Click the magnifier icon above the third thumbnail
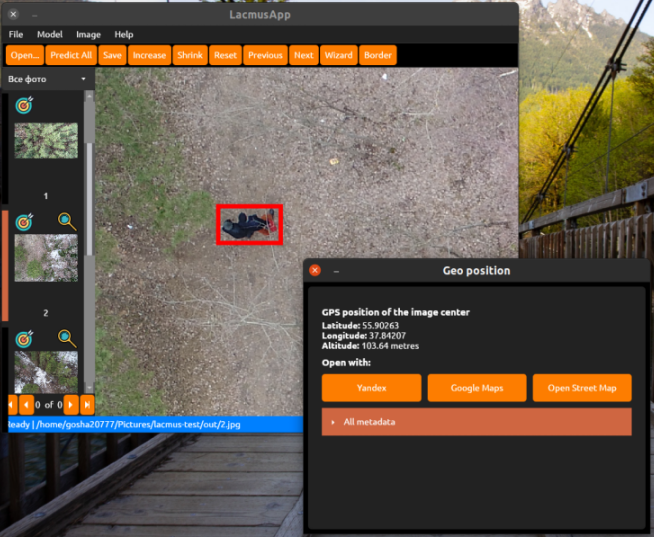Image resolution: width=654 pixels, height=537 pixels. pyautogui.click(x=66, y=339)
